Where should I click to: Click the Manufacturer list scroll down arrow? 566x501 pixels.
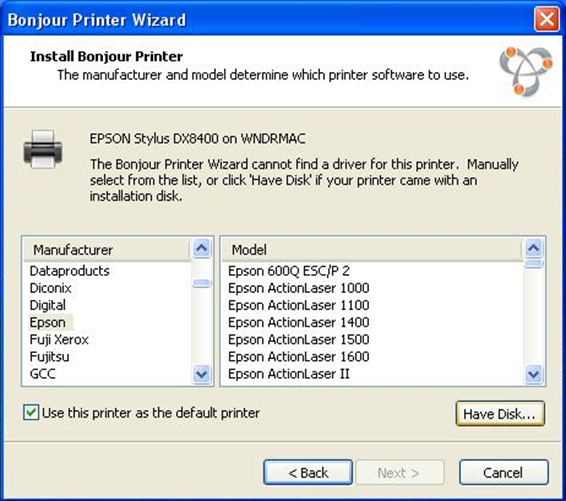[x=201, y=374]
